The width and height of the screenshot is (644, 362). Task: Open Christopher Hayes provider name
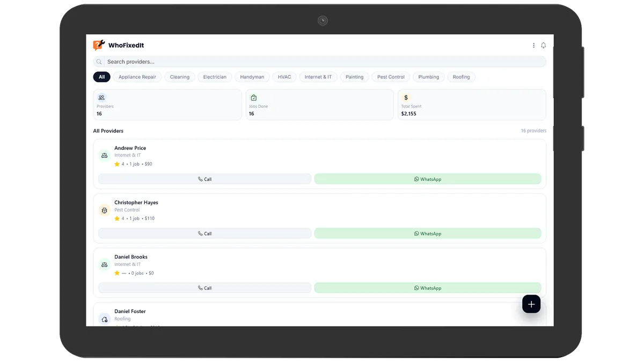point(136,203)
